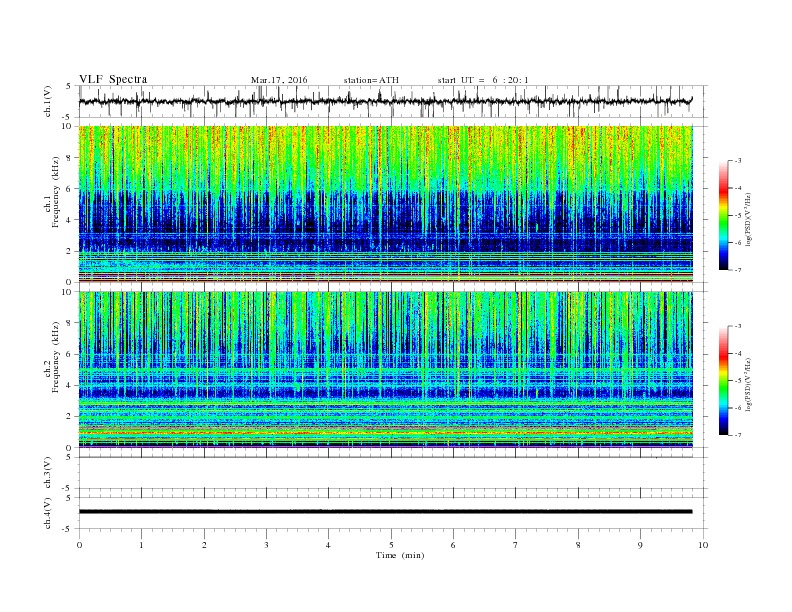Click the "2" kHz tick on ch.2 axis
Image resolution: width=792 pixels, height=612 pixels.
coord(70,417)
